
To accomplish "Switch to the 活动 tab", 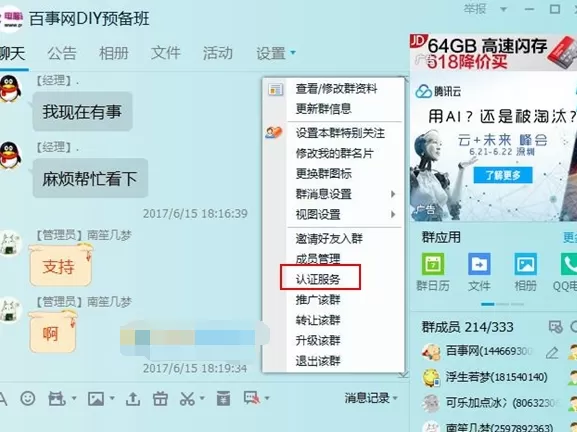I will [x=218, y=53].
